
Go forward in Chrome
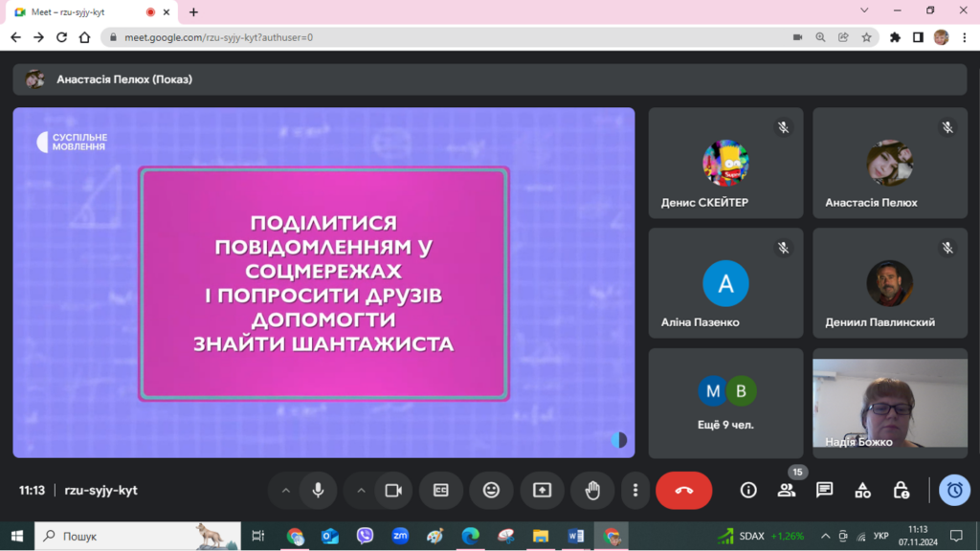tap(38, 37)
